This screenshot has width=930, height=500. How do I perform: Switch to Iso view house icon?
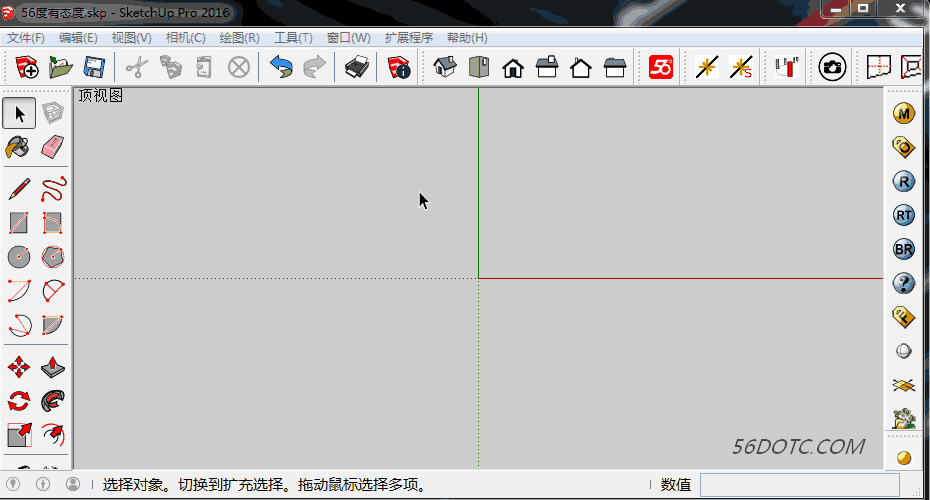coord(445,67)
